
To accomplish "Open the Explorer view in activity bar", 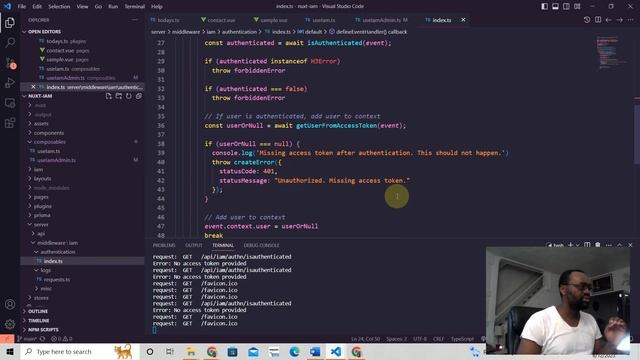I will [x=10, y=22].
